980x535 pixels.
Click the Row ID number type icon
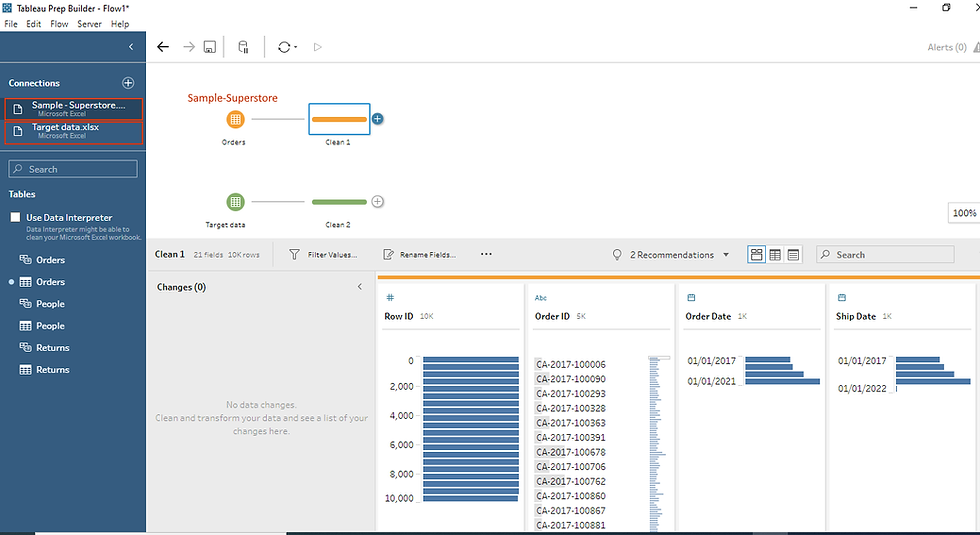(390, 298)
